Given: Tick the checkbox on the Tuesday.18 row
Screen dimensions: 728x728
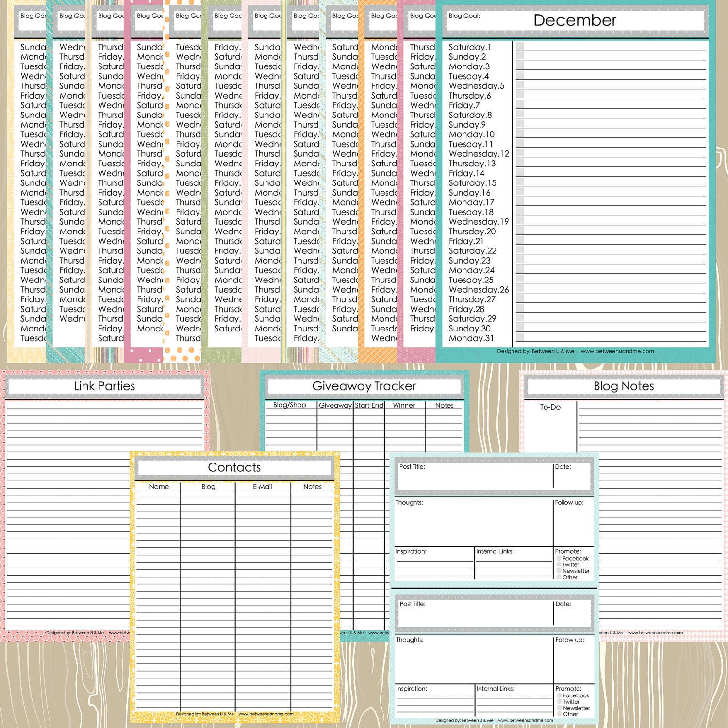Looking at the screenshot, I should [520, 212].
